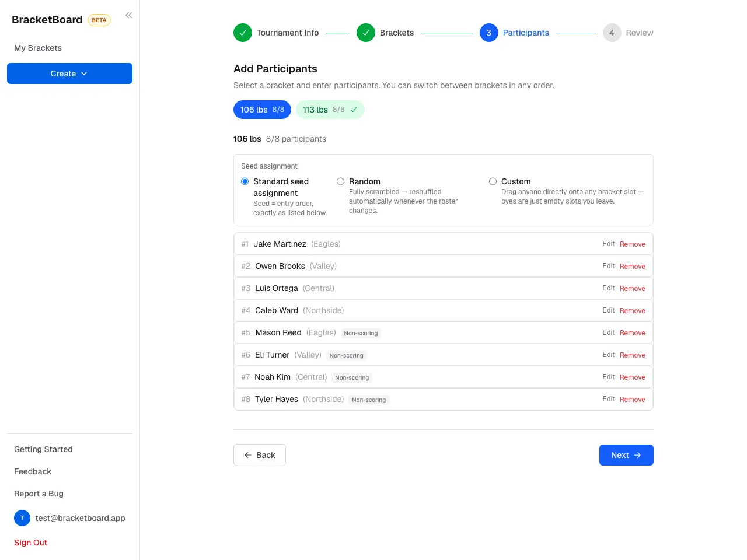Click the Tournament Info step label
Image resolution: width=747 pixels, height=560 pixels.
288,33
